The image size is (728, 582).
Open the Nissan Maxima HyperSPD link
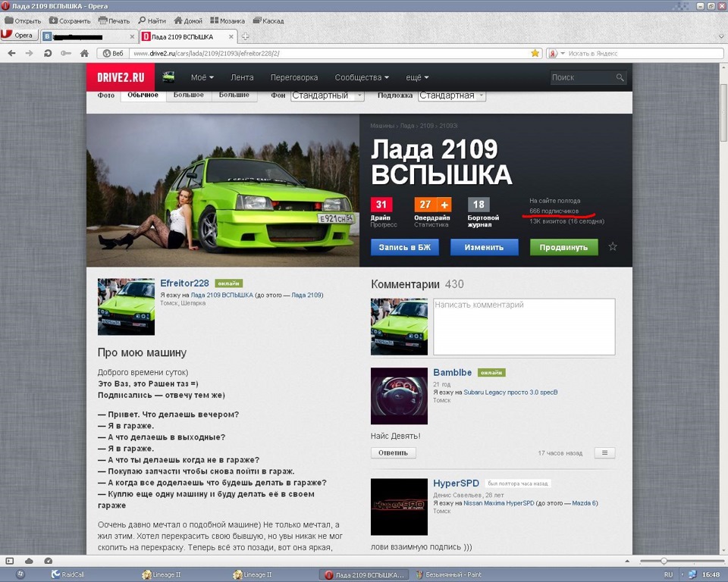[499, 503]
